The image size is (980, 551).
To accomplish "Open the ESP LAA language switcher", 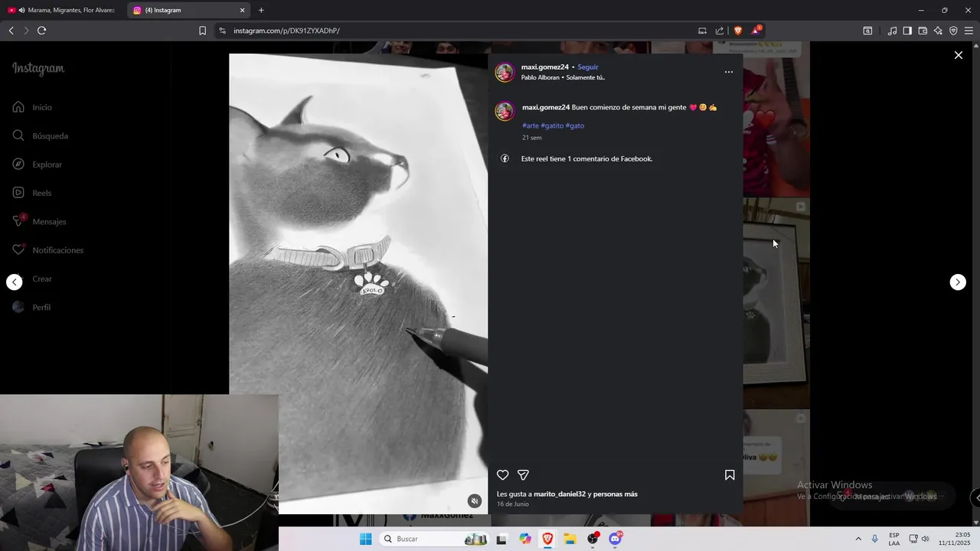I will pyautogui.click(x=894, y=539).
